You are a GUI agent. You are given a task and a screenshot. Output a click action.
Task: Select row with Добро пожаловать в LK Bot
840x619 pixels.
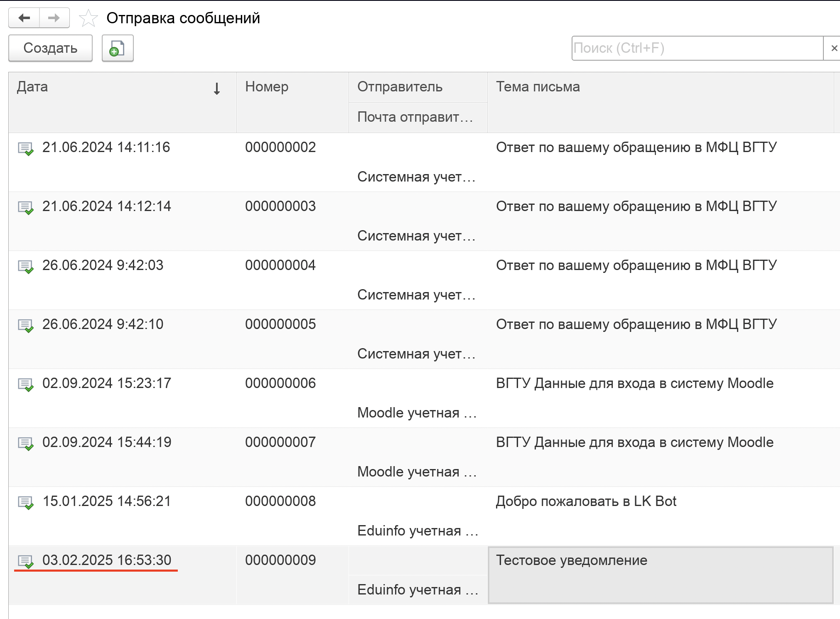tap(586, 501)
